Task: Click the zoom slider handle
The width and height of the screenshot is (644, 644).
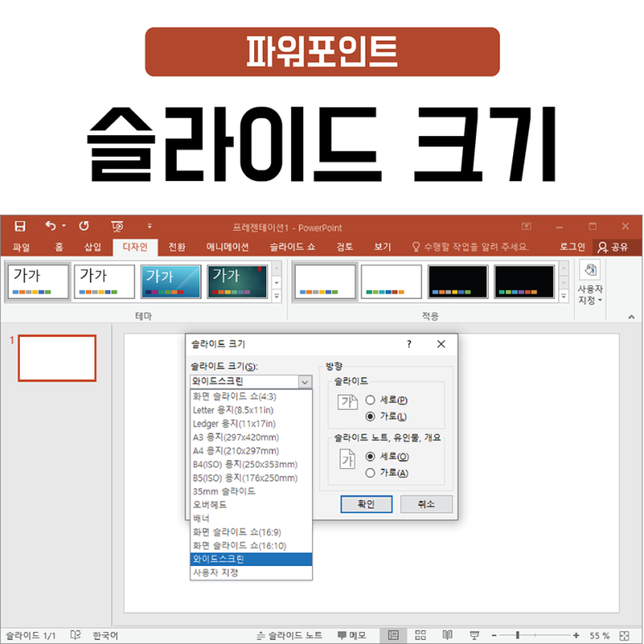Action: (517, 635)
